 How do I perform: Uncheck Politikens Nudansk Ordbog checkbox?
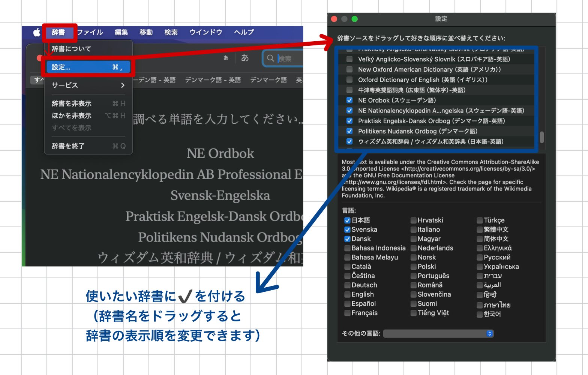tap(349, 131)
